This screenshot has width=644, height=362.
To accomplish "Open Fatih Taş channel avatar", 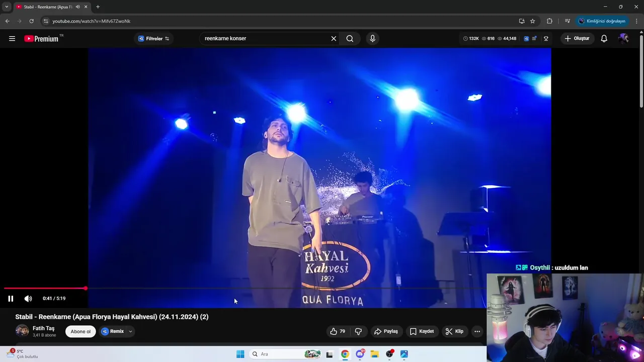I will (22, 331).
